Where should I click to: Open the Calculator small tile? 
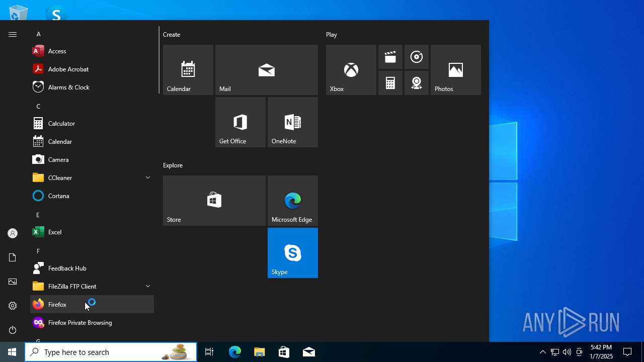[390, 83]
